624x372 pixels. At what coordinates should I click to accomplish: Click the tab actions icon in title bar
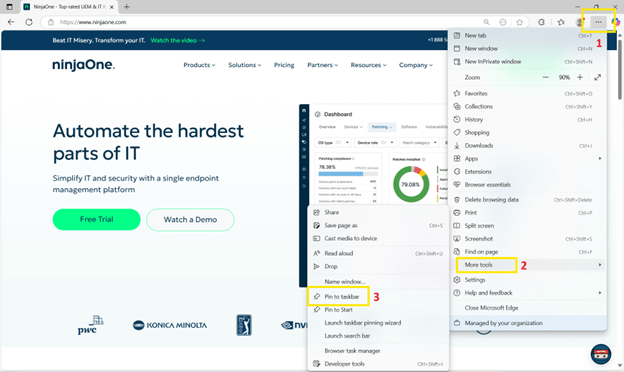click(x=10, y=7)
